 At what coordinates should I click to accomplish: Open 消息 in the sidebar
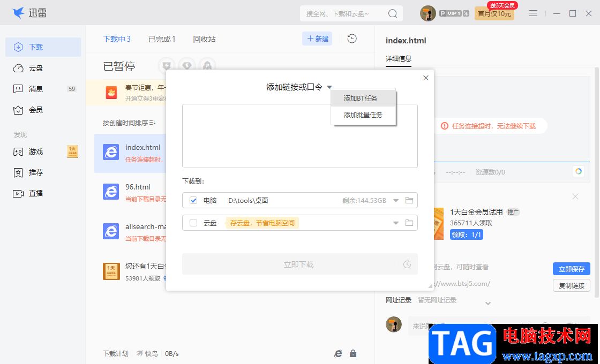pyautogui.click(x=43, y=89)
